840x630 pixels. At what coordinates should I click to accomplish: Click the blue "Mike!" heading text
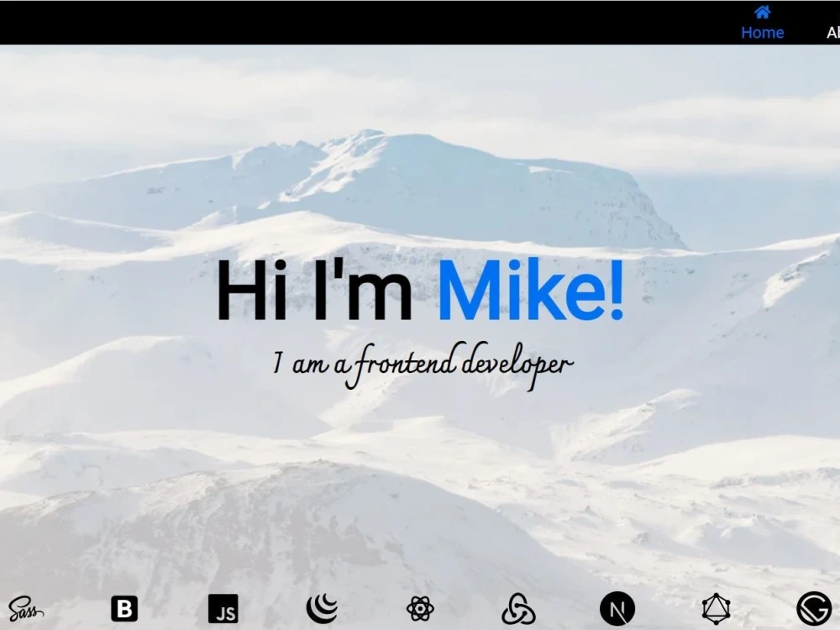[x=532, y=290]
